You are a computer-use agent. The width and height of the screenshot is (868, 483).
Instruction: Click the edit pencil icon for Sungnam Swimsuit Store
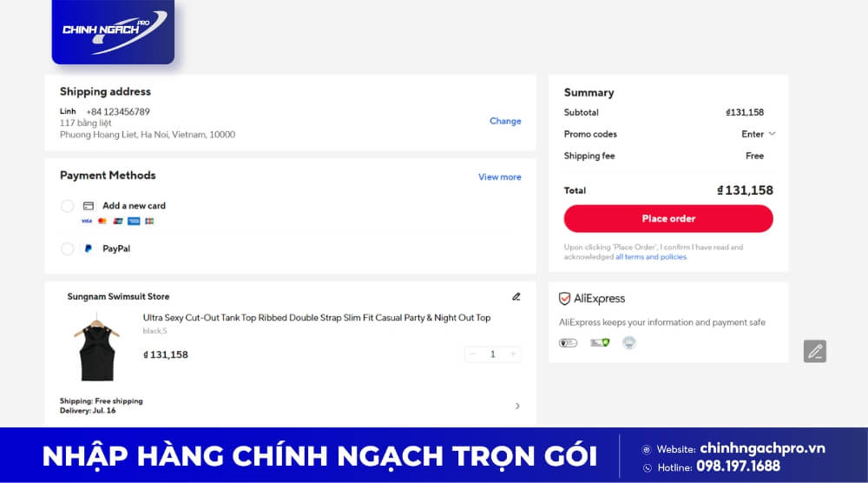[516, 297]
